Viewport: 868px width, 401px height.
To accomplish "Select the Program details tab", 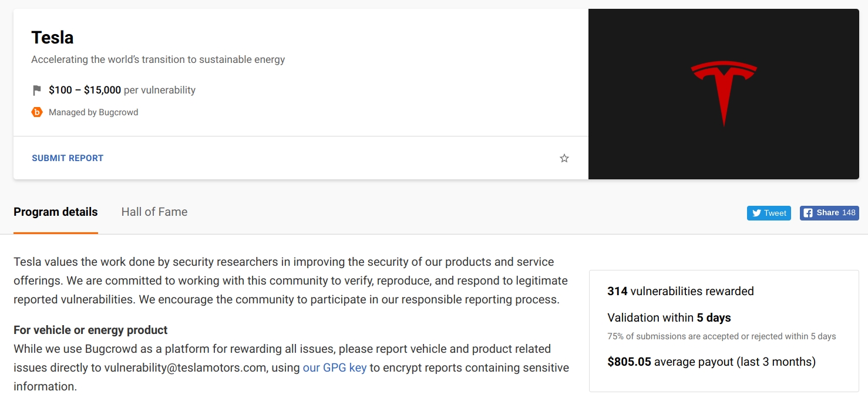I will tap(56, 212).
